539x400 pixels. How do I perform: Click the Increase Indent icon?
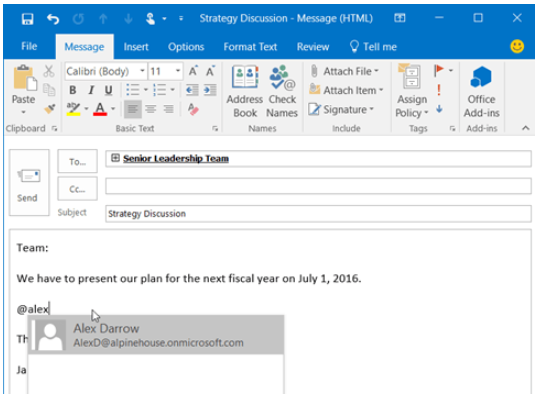pyautogui.click(x=209, y=90)
